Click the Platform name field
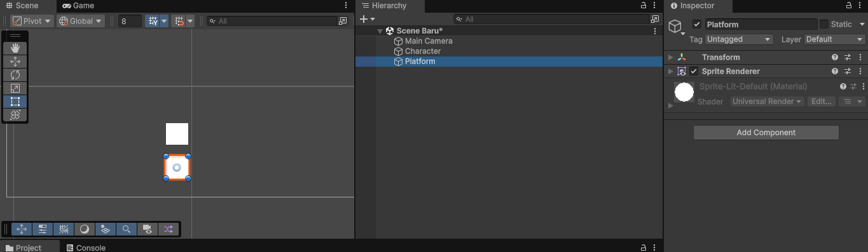The width and height of the screenshot is (868, 252). (761, 24)
